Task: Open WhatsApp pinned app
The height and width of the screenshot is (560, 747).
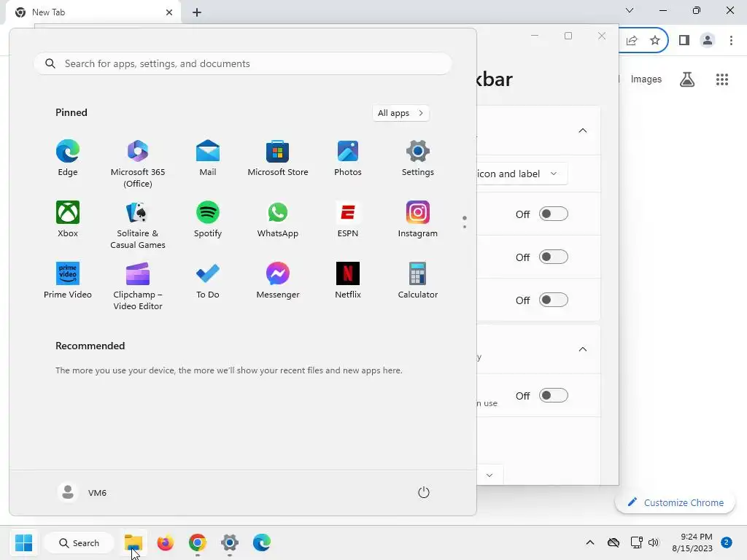Action: [x=278, y=219]
